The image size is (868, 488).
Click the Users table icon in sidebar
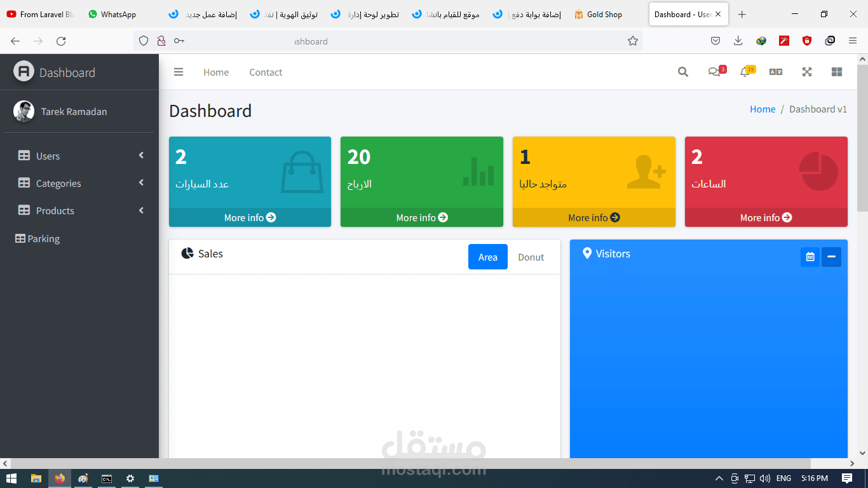(24, 156)
